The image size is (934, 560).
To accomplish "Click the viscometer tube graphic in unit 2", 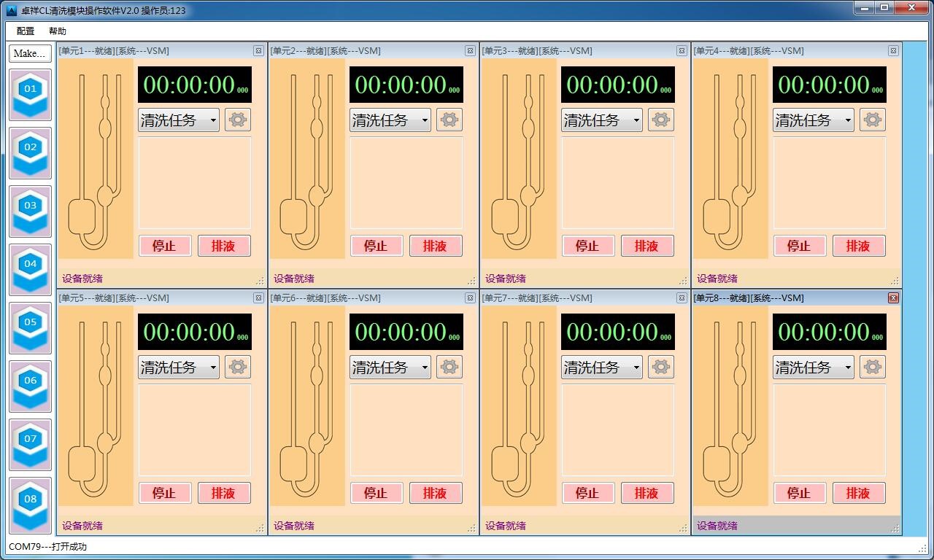I will point(306,160).
